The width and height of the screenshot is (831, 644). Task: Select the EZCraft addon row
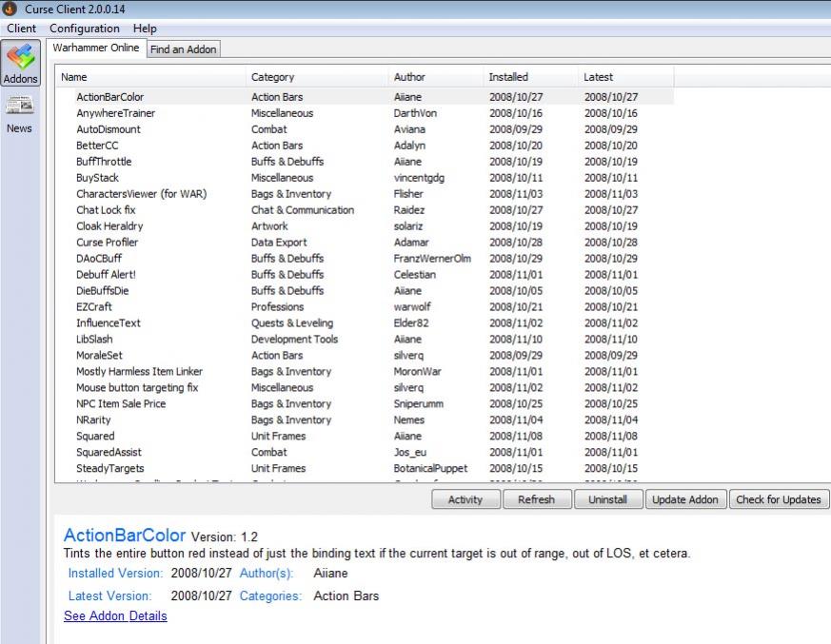(x=365, y=306)
